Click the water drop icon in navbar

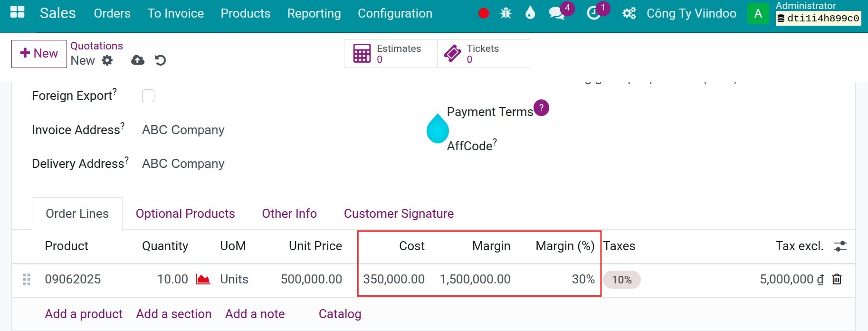coord(530,13)
